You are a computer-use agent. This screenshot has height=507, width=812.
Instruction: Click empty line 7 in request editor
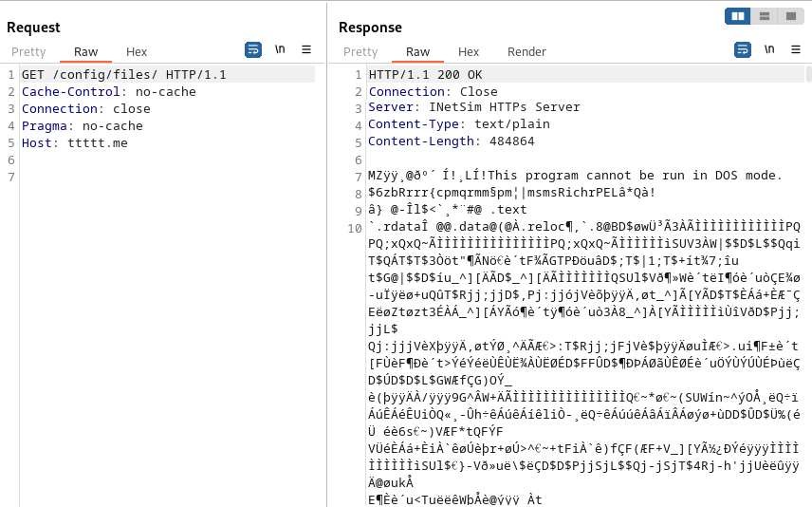[167, 178]
